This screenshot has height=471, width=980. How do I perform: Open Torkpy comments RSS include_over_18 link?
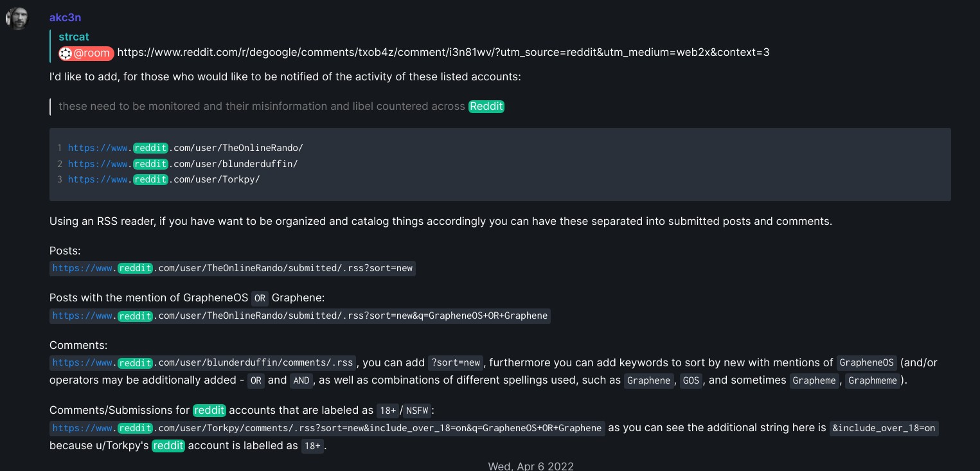pos(327,428)
